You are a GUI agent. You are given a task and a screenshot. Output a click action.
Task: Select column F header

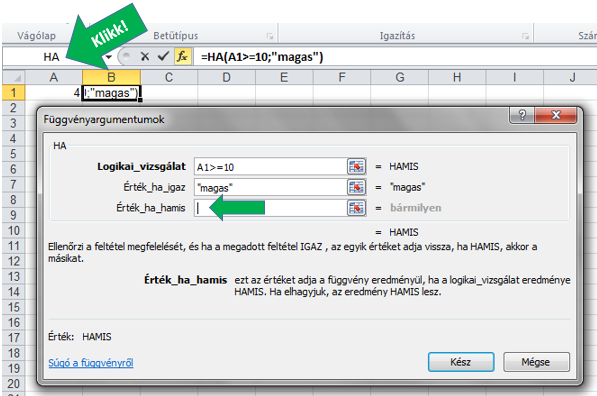(342, 77)
